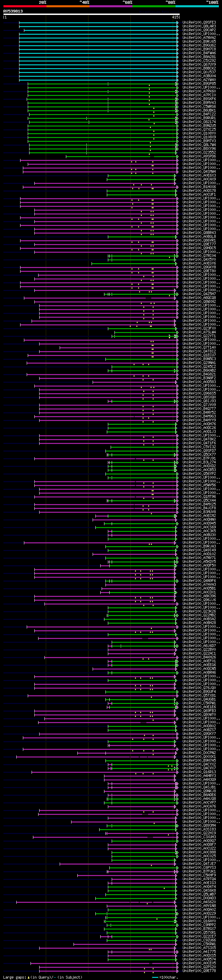Select UniRef100_A0E6X3 entry
The width and height of the screenshot is (222, 980).
click(199, 175)
